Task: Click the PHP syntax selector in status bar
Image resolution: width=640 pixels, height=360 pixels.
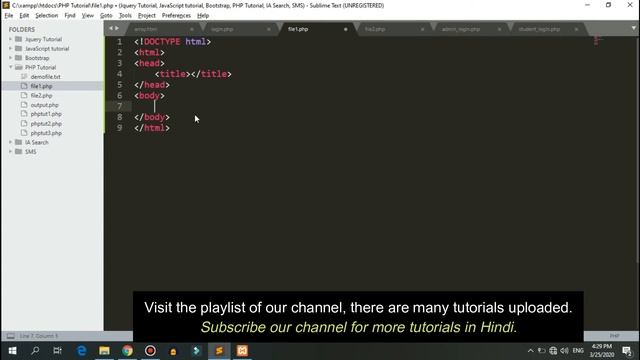Action: 614,336
